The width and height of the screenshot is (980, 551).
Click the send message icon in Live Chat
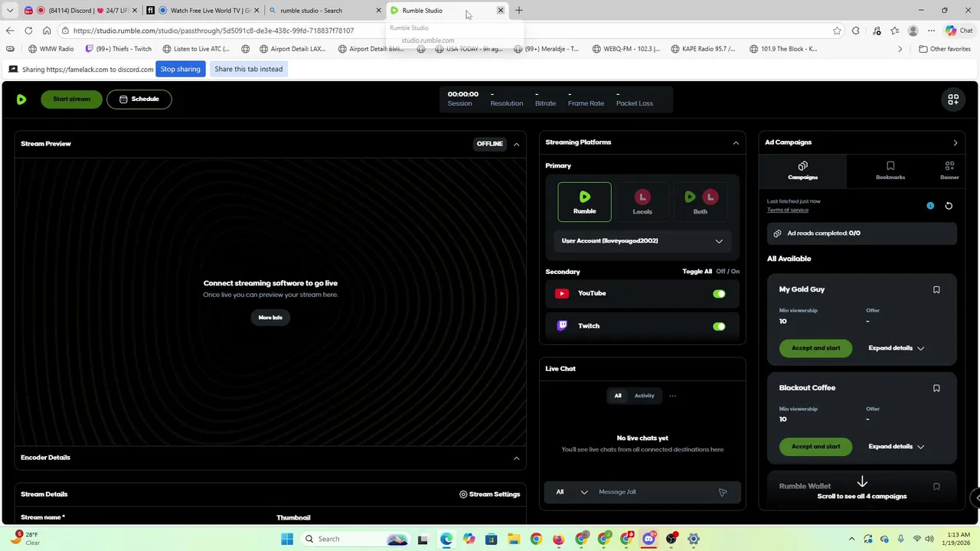pos(723,492)
